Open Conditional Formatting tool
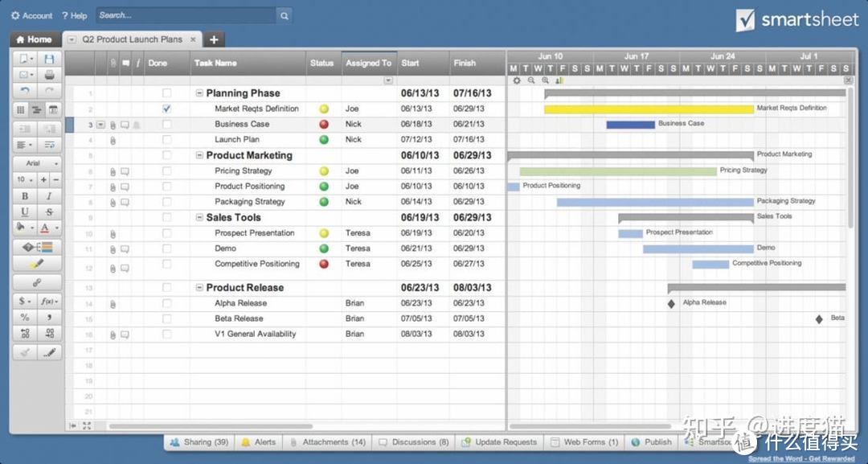868x464 pixels. point(37,247)
